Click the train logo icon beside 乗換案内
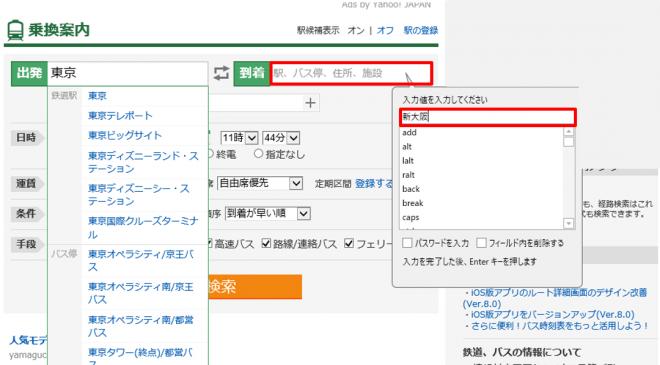The height and width of the screenshot is (365, 660). click(15, 30)
